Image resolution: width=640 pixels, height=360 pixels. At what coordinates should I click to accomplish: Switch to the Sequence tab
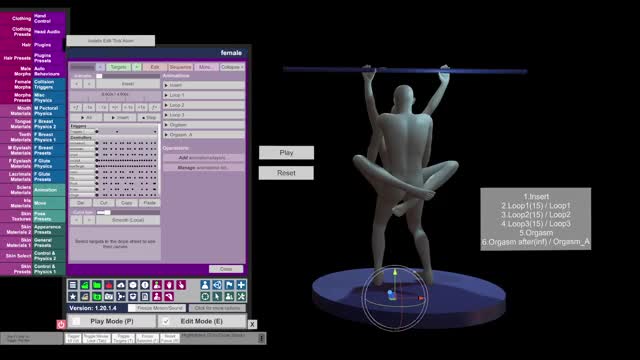pyautogui.click(x=180, y=67)
